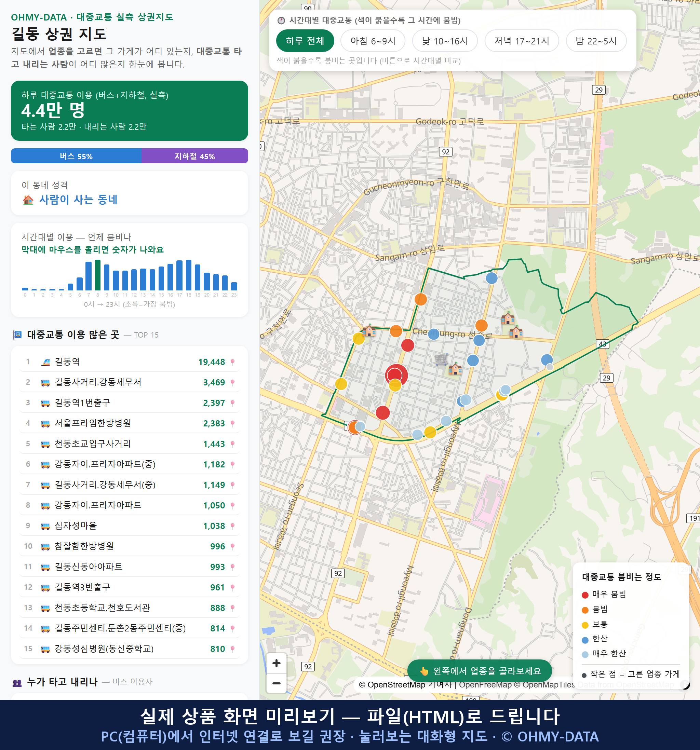Select the 서울프라임한방병원 row
Viewport: 700px width, 750px height.
point(130,424)
